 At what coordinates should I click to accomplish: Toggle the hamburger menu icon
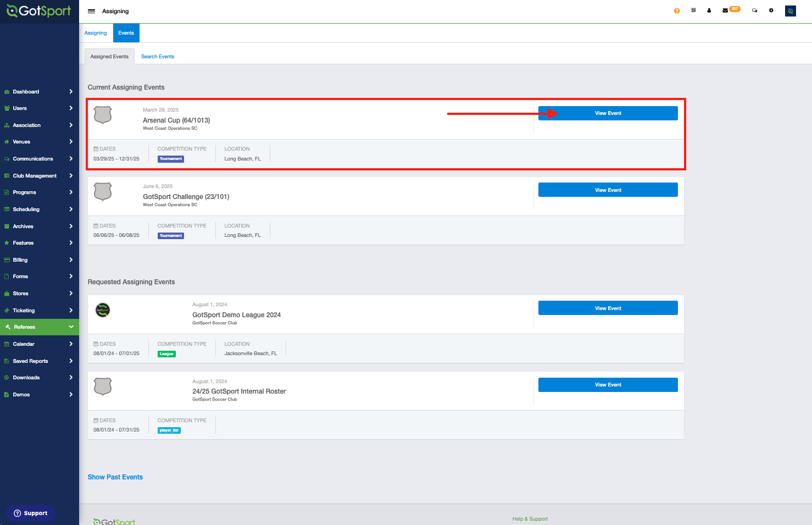point(92,11)
